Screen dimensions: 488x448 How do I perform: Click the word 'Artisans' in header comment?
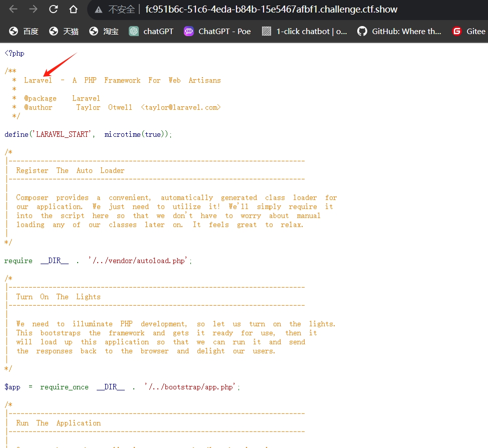(204, 80)
